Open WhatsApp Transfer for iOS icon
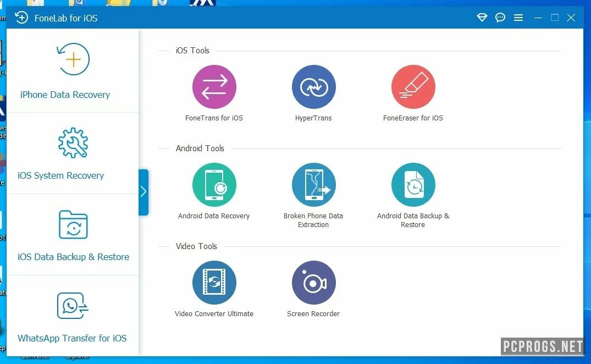Screen dimensions: 591x364 (73, 306)
